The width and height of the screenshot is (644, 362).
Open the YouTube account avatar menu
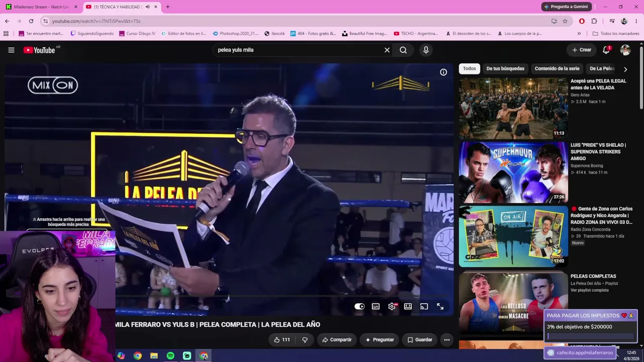pos(625,50)
